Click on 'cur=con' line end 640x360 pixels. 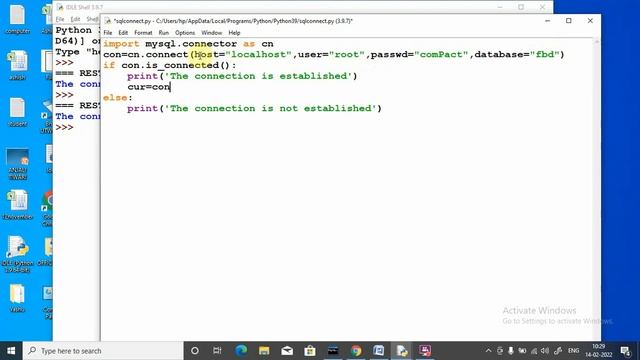170,87
